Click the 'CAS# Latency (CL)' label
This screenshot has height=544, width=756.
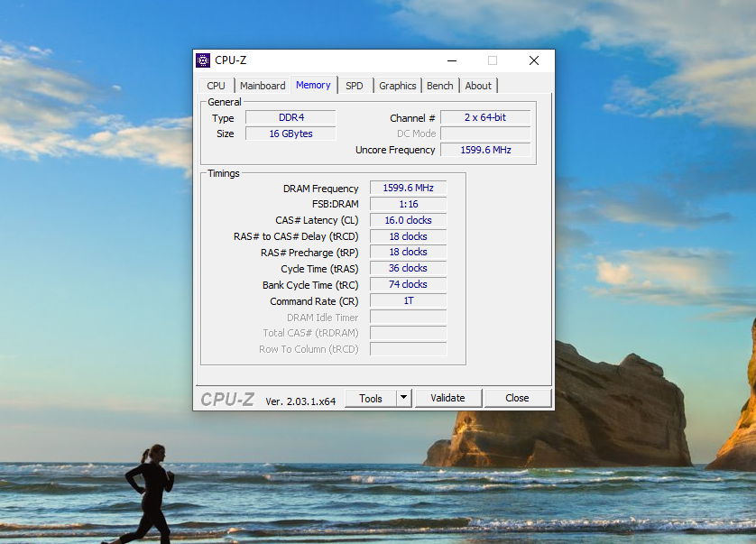click(x=317, y=220)
